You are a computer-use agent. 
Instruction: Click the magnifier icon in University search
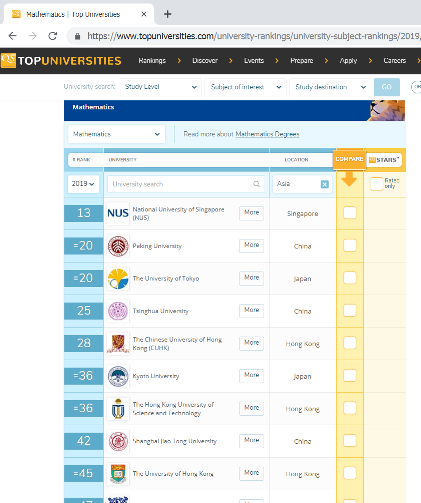click(256, 184)
